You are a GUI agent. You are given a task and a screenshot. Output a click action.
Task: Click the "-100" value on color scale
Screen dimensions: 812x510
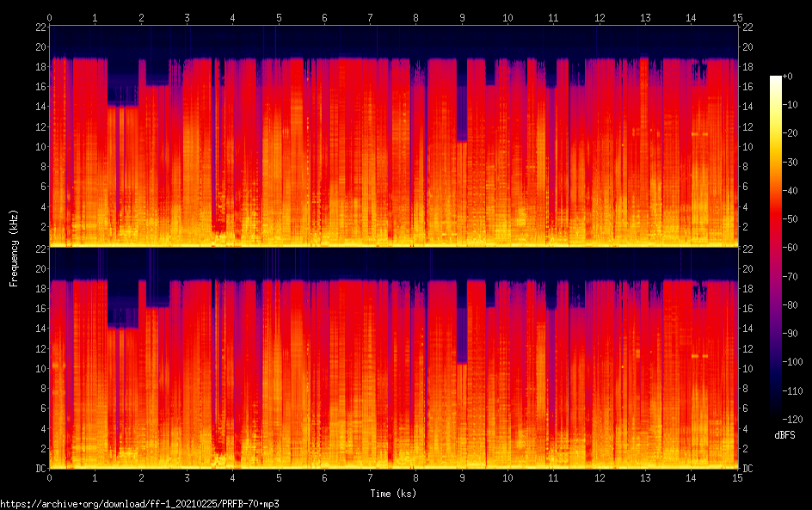[x=792, y=362]
